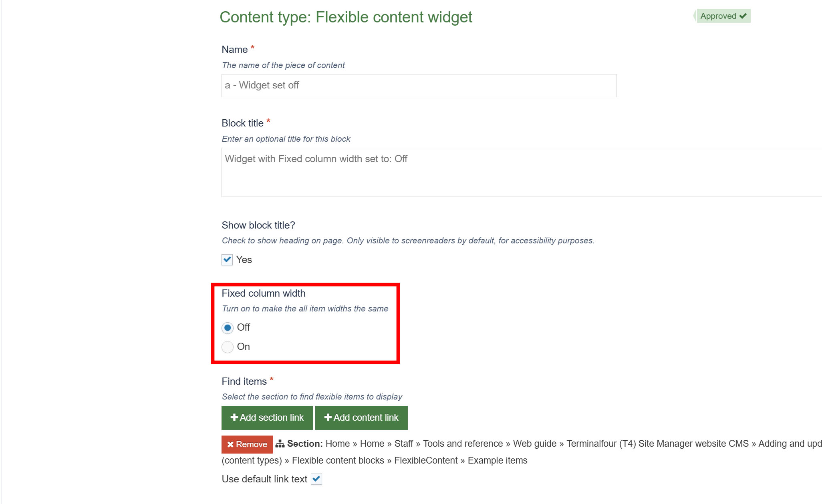Click the Name field label
Screen dimensions: 822x504
pyautogui.click(x=235, y=50)
